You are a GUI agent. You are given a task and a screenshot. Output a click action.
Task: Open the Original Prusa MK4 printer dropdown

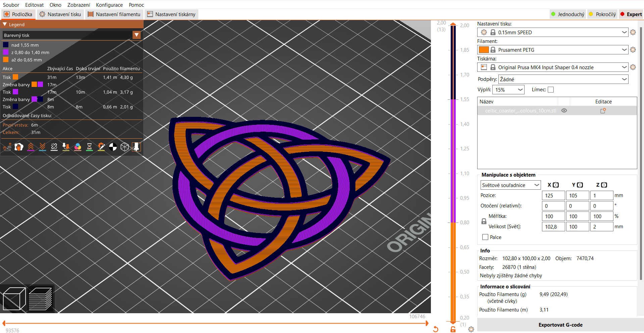(x=552, y=67)
